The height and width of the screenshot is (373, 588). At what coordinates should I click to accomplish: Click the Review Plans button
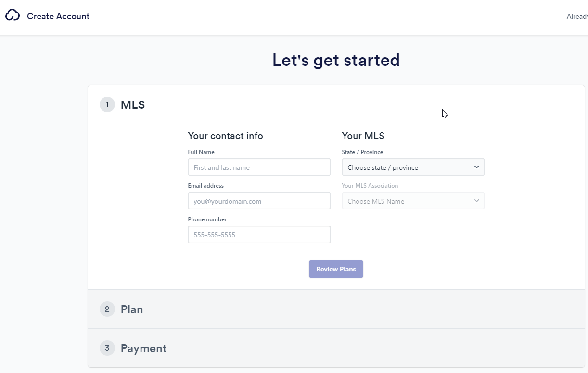click(x=336, y=269)
